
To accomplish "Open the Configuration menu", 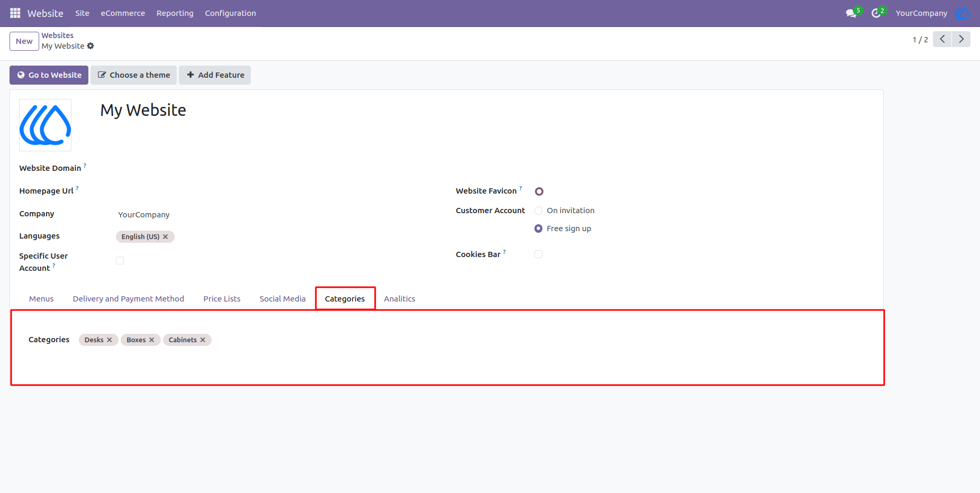I will (x=231, y=13).
